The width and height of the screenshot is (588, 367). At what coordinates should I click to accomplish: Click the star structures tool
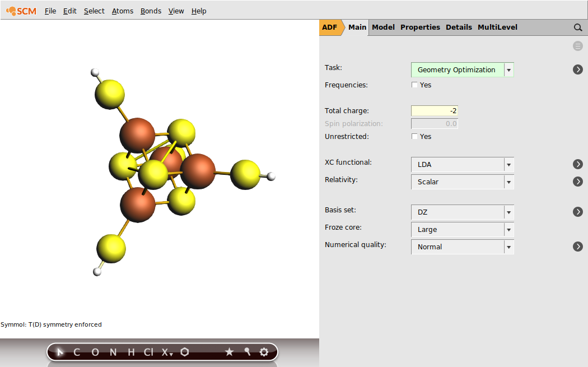[229, 352]
